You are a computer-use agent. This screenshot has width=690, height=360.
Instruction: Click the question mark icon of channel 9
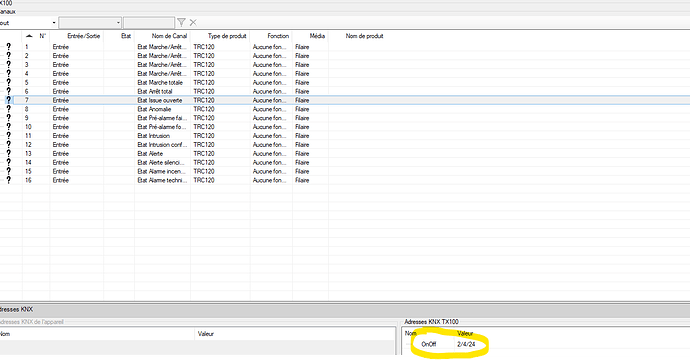coord(8,118)
